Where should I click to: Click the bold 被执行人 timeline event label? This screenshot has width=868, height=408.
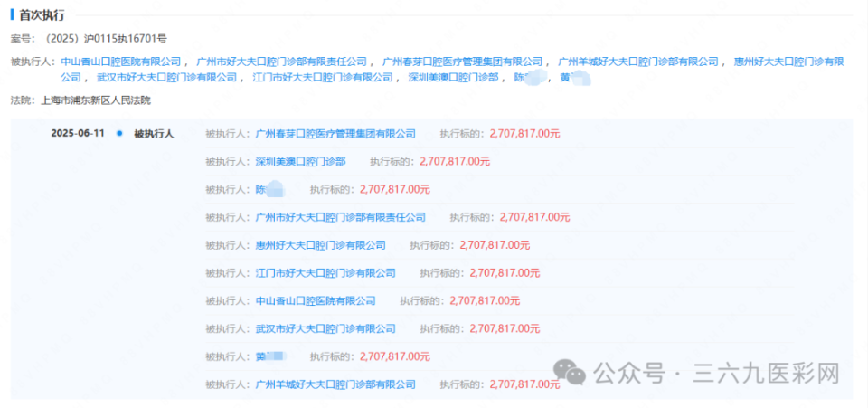click(154, 133)
